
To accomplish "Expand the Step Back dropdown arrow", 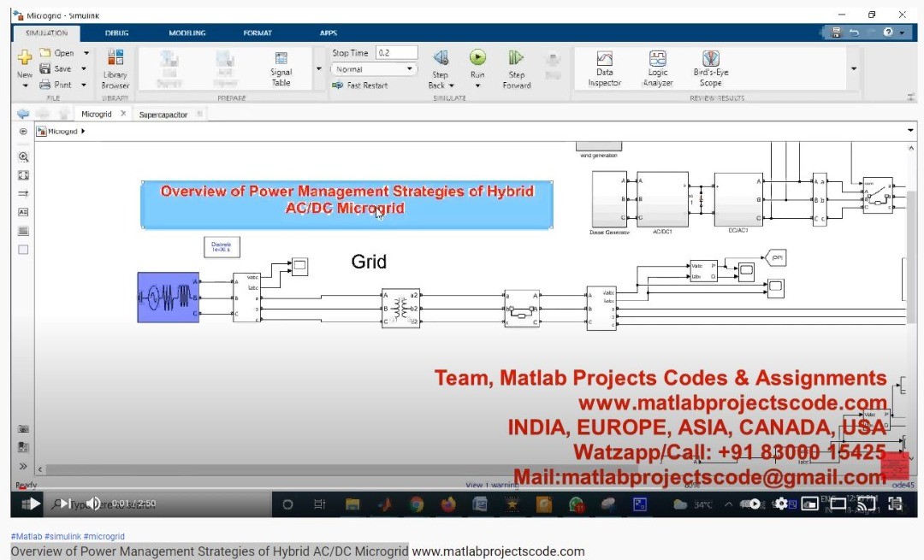I will 452,85.
